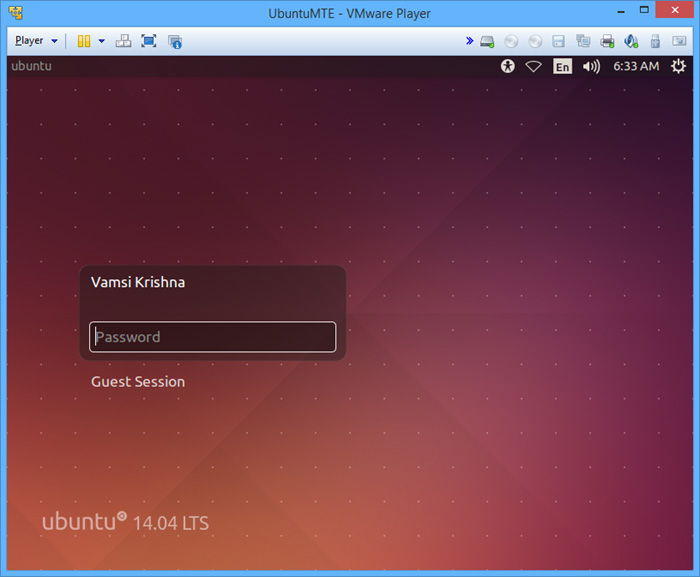
Task: Close the VMware Player window
Action: pyautogui.click(x=675, y=10)
